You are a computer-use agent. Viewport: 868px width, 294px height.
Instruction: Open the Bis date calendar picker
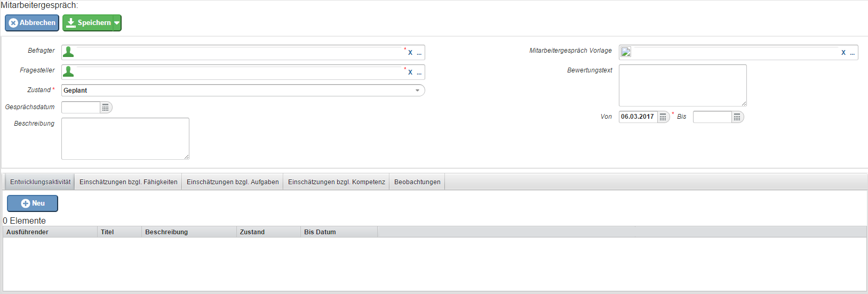[x=737, y=117]
